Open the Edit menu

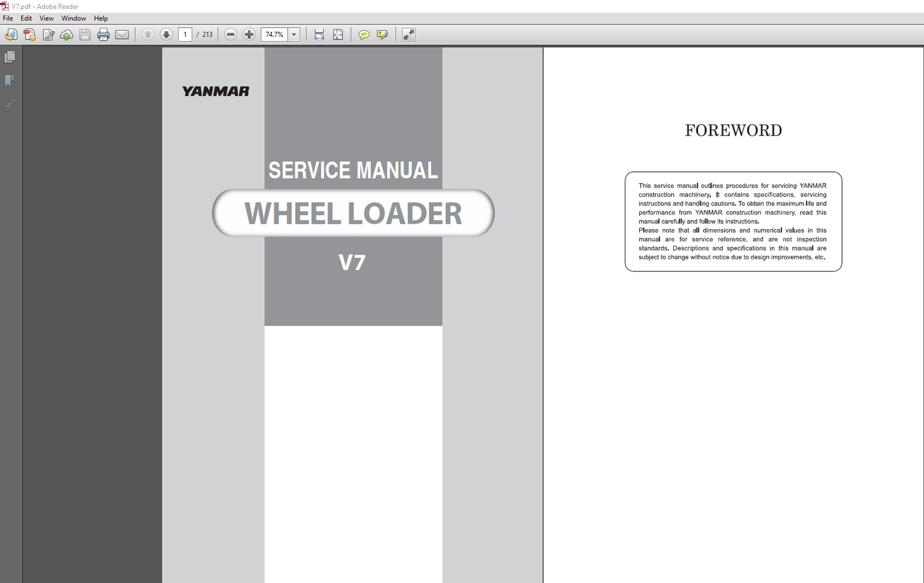[27, 18]
